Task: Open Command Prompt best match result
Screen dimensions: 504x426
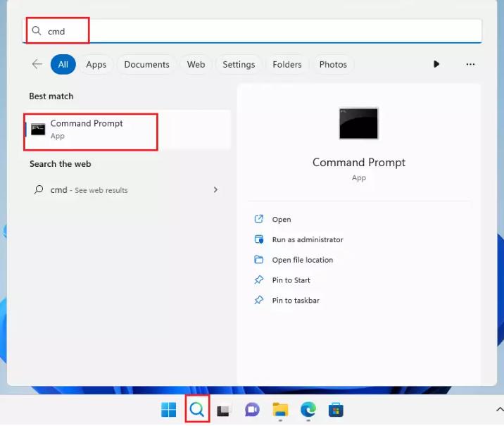Action: coord(127,130)
